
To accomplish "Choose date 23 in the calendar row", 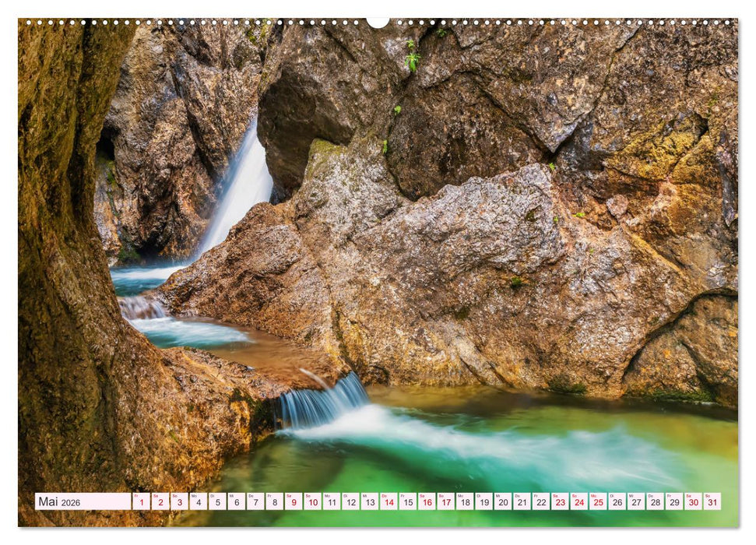I will tap(560, 502).
